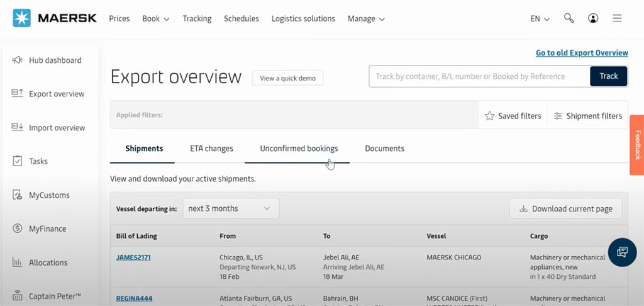Open the user account profile icon

[593, 18]
